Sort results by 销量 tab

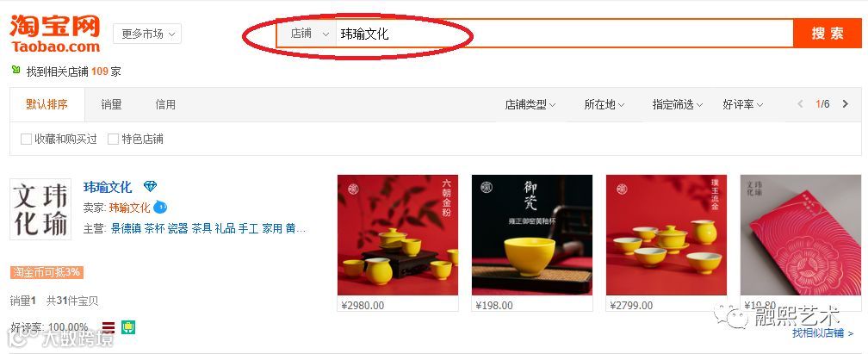[111, 104]
